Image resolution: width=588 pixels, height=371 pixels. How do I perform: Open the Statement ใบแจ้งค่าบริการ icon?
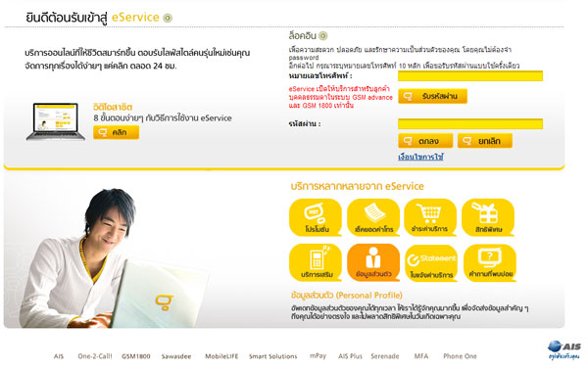pos(431,263)
